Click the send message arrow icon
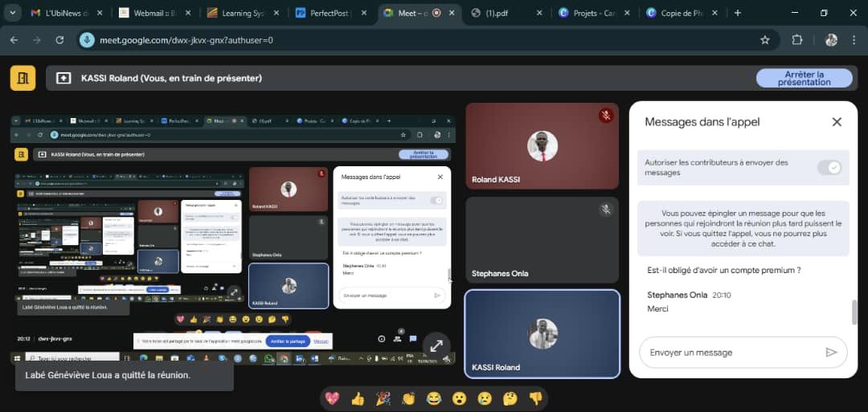This screenshot has height=412, width=868. coord(831,353)
